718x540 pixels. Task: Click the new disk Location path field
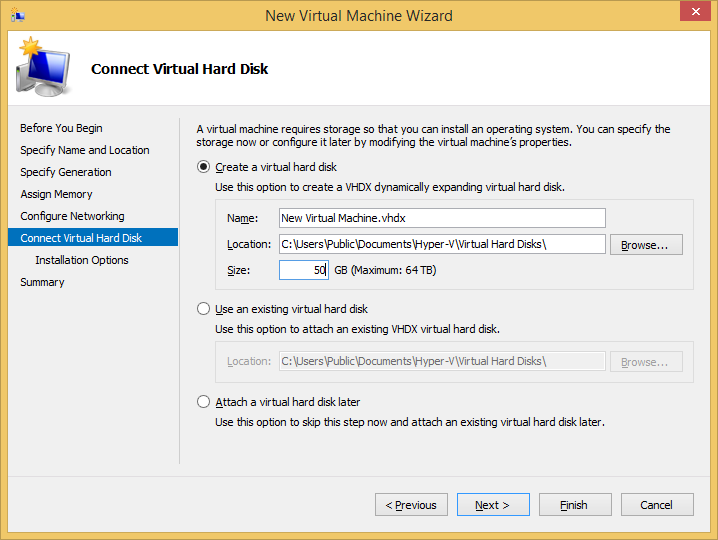[441, 244]
